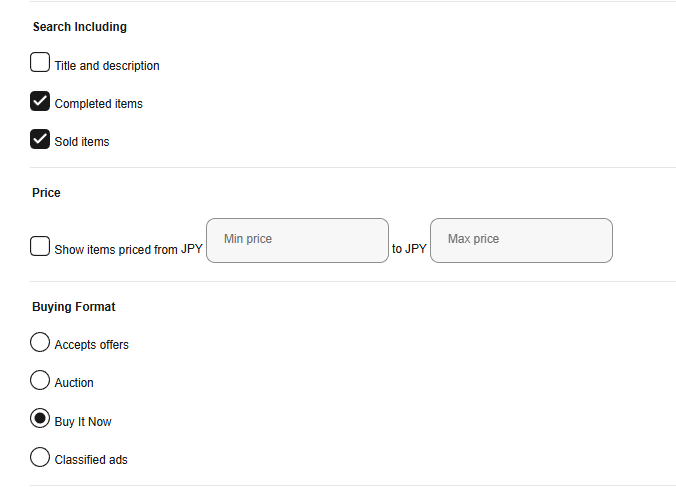Select the Classified ads radio button
676x489 pixels.
coord(40,457)
